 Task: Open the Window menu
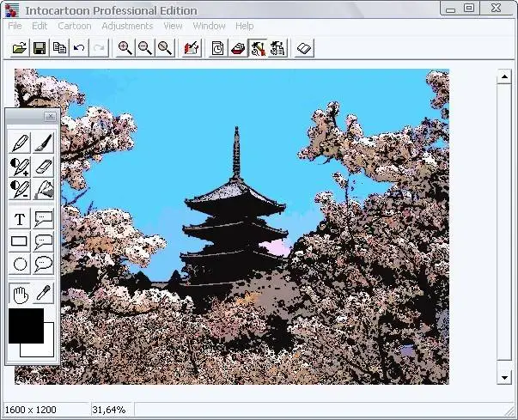pyautogui.click(x=209, y=26)
